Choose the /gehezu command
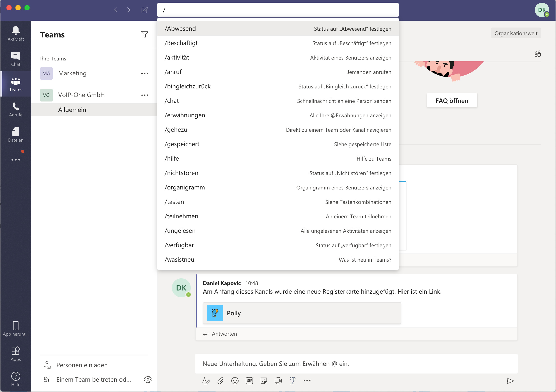Image resolution: width=556 pixels, height=392 pixels. (x=278, y=130)
